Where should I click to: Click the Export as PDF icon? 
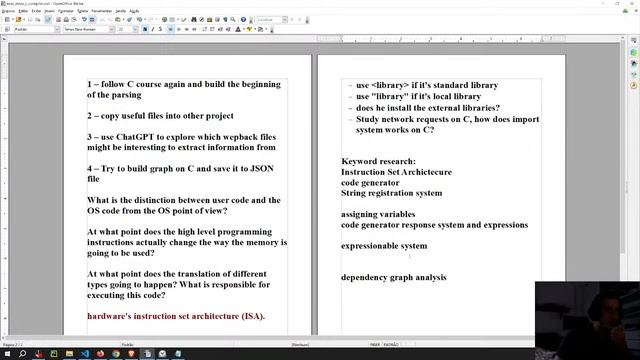point(58,20)
